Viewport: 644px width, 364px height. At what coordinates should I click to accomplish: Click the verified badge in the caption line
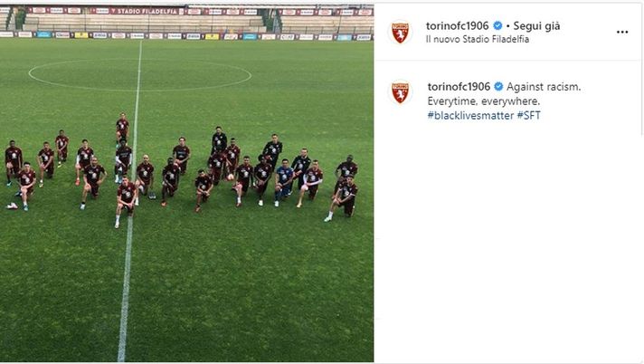[x=498, y=86]
